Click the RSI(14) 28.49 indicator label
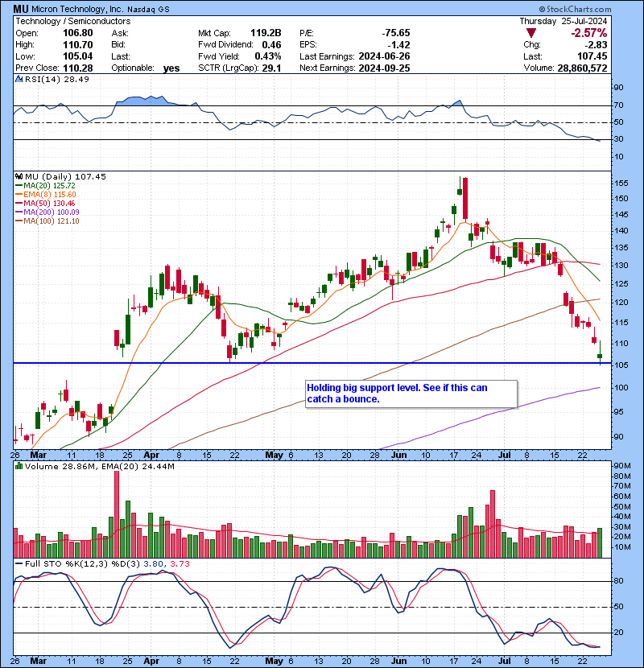The height and width of the screenshot is (668, 644). (x=56, y=79)
